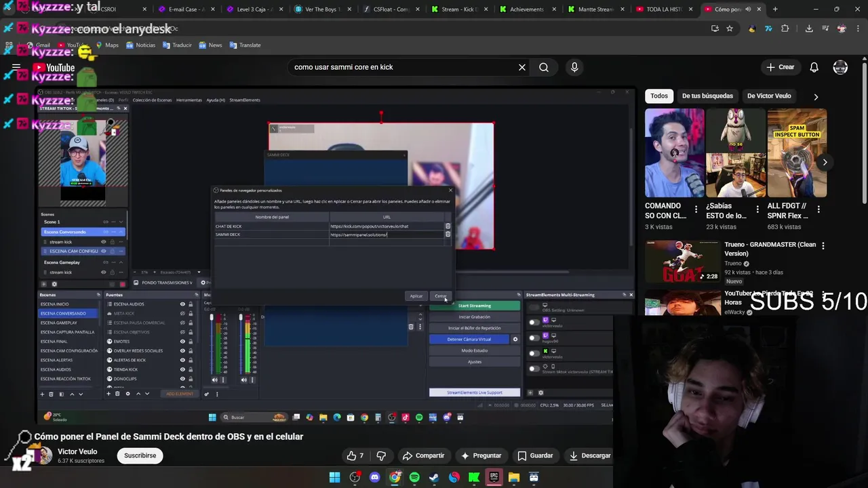Like the video with thumbs up
This screenshot has width=868, height=488.
click(355, 455)
